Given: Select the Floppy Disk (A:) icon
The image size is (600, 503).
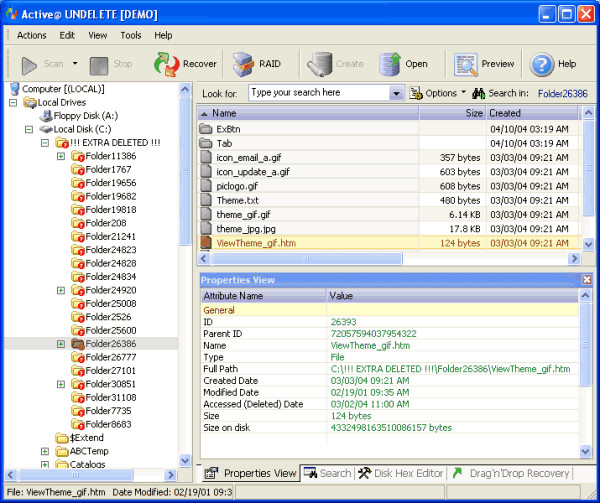Looking at the screenshot, I should pyautogui.click(x=46, y=116).
